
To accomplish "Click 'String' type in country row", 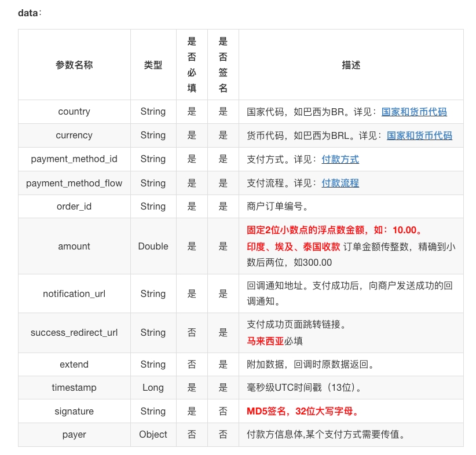I will (x=153, y=111).
